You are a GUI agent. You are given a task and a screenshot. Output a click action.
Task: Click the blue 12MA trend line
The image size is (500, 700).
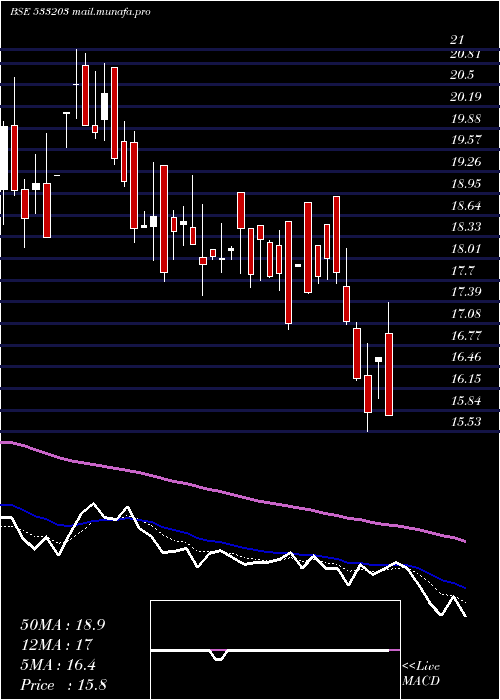coord(232,545)
